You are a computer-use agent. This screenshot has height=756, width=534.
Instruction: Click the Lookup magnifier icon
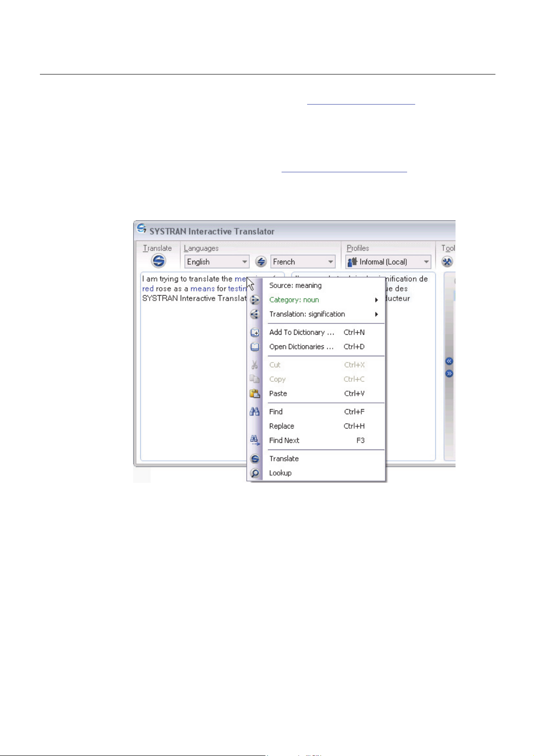(x=255, y=473)
